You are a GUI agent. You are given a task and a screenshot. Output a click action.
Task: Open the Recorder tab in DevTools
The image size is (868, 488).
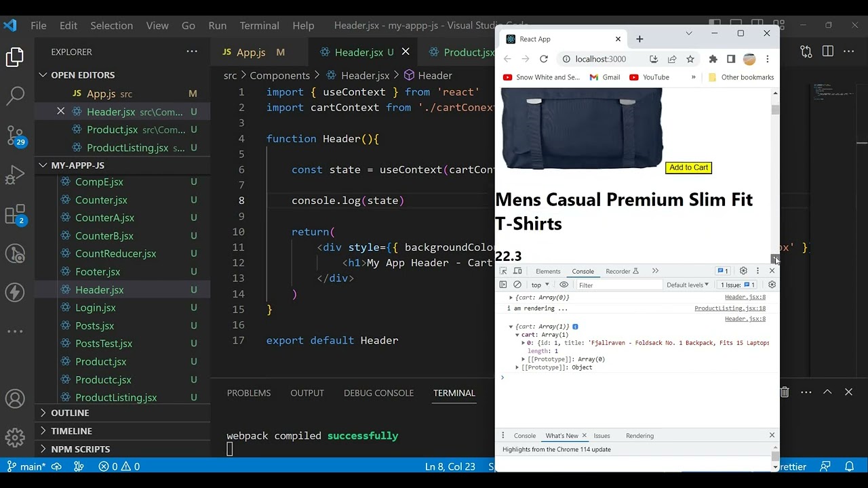point(622,271)
